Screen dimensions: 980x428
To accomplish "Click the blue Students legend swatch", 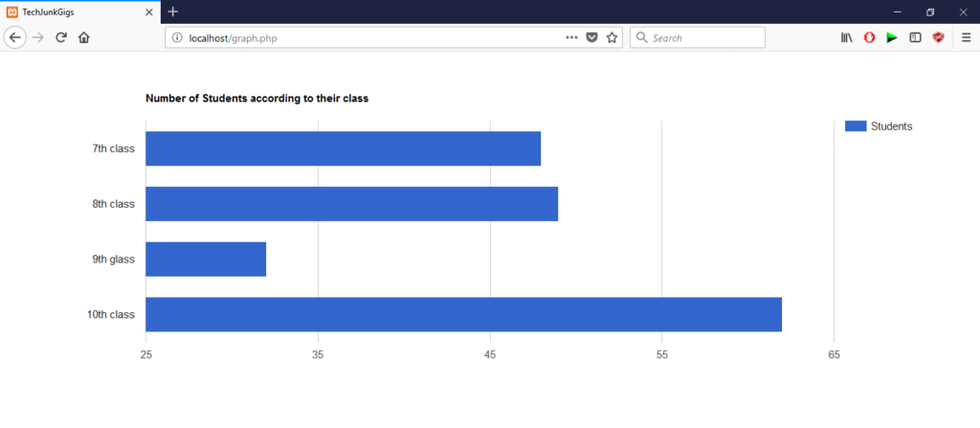I will pyautogui.click(x=856, y=125).
